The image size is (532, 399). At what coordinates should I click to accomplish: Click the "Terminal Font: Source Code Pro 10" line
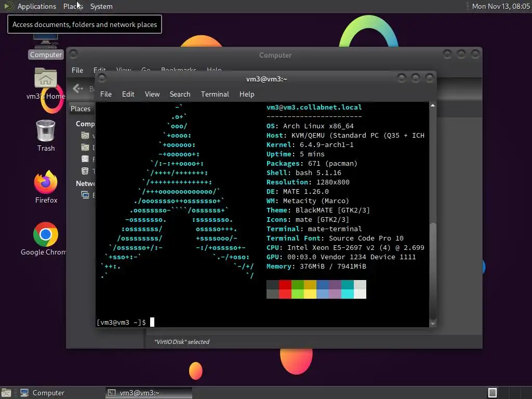[335, 238]
